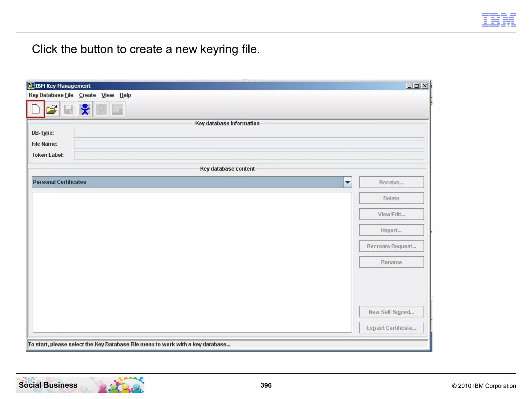The image size is (532, 399).
Task: Select the Personal Certificates combo box
Action: point(192,182)
